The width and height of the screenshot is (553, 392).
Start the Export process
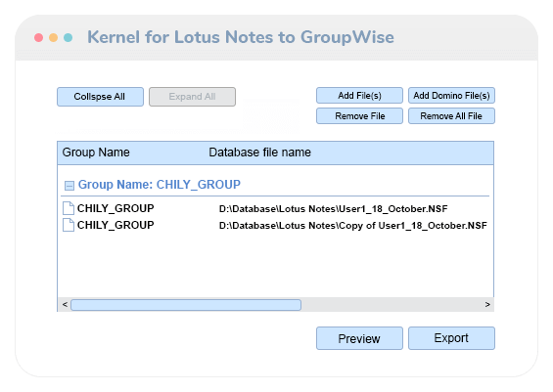coord(451,338)
